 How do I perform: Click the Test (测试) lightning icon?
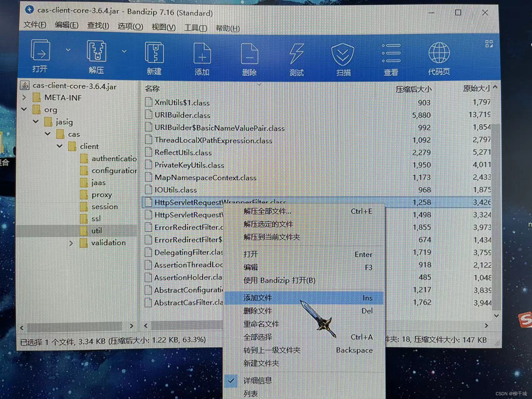pos(296,54)
